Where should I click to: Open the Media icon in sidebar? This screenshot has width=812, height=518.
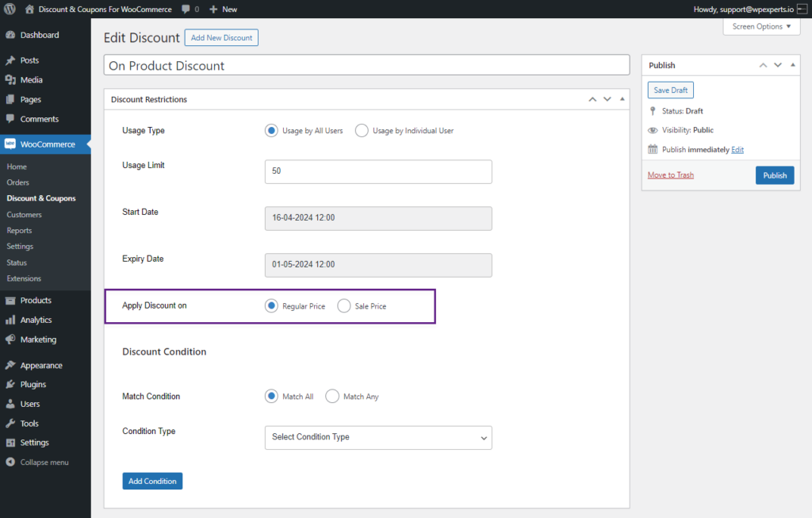pos(10,80)
